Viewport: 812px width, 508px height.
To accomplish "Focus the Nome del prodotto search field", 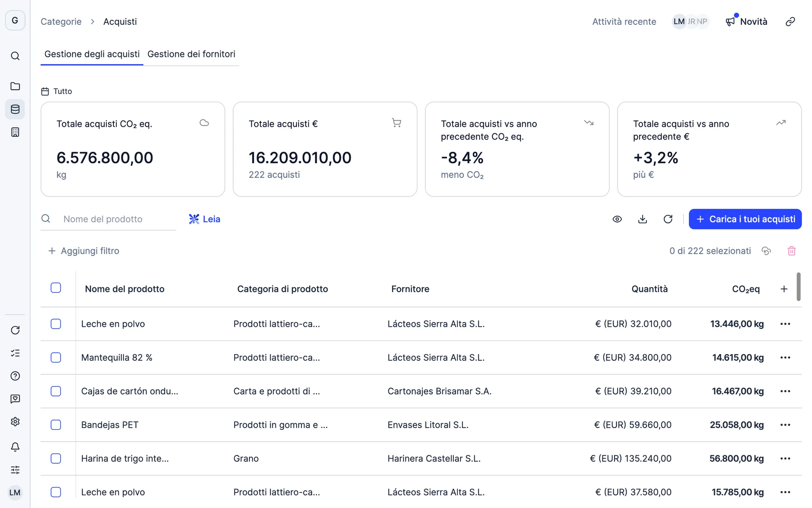I will pos(108,219).
